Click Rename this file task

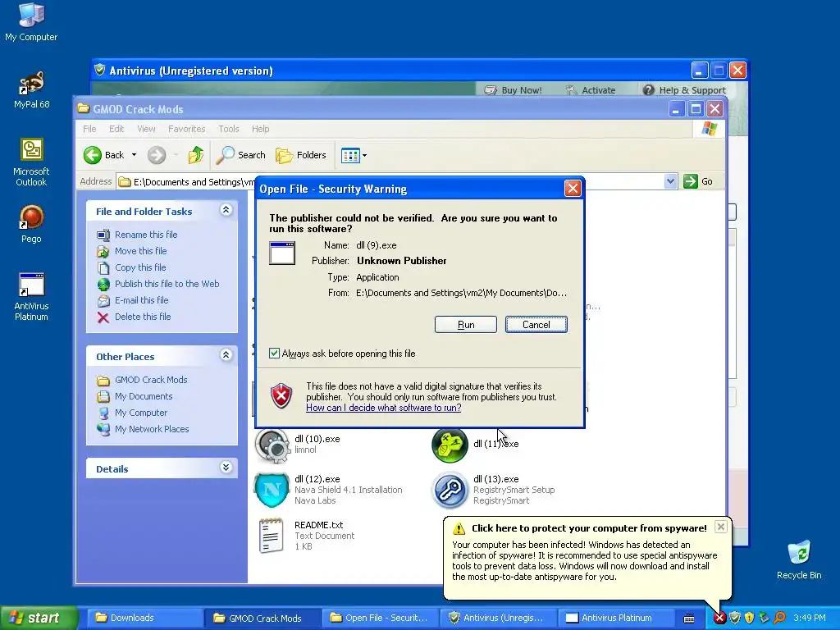point(137,235)
